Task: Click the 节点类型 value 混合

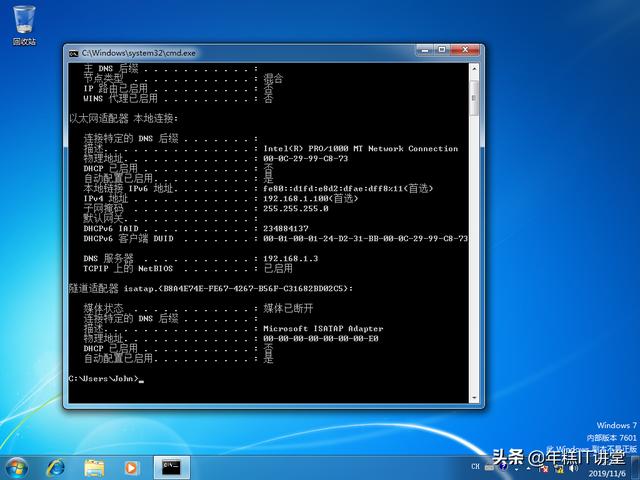Action: 273,78
